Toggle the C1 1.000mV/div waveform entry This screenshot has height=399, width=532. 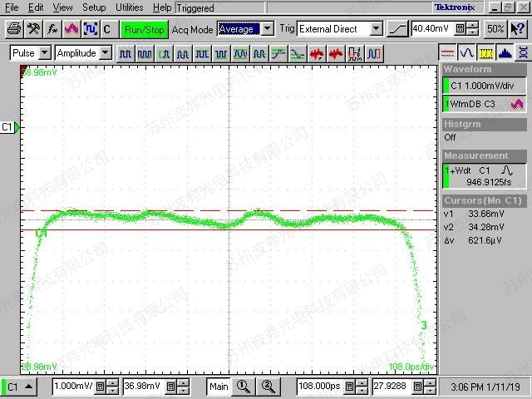click(484, 86)
